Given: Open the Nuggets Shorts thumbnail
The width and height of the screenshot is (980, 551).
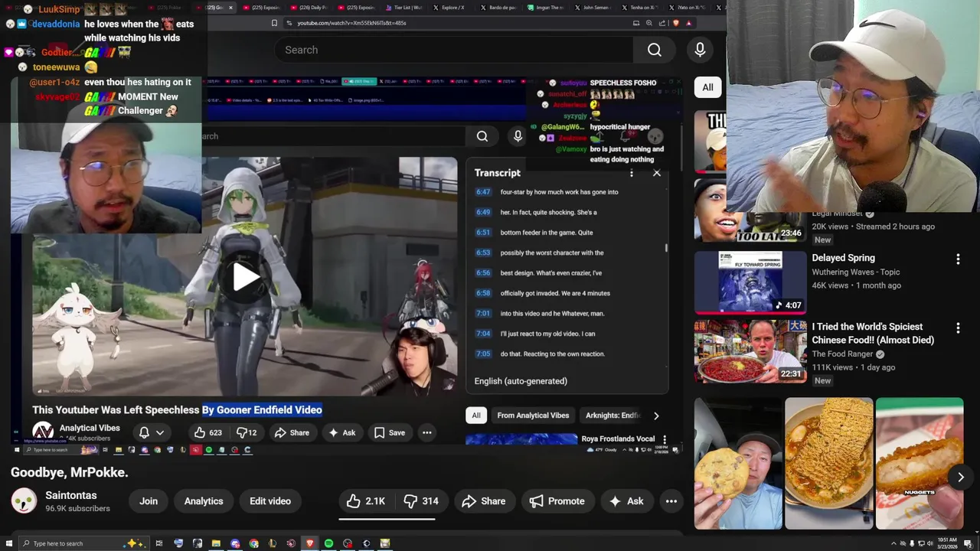Looking at the screenshot, I should 919,464.
